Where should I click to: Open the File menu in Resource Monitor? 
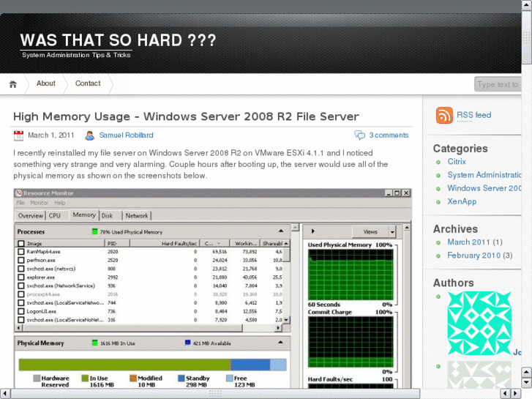point(20,203)
